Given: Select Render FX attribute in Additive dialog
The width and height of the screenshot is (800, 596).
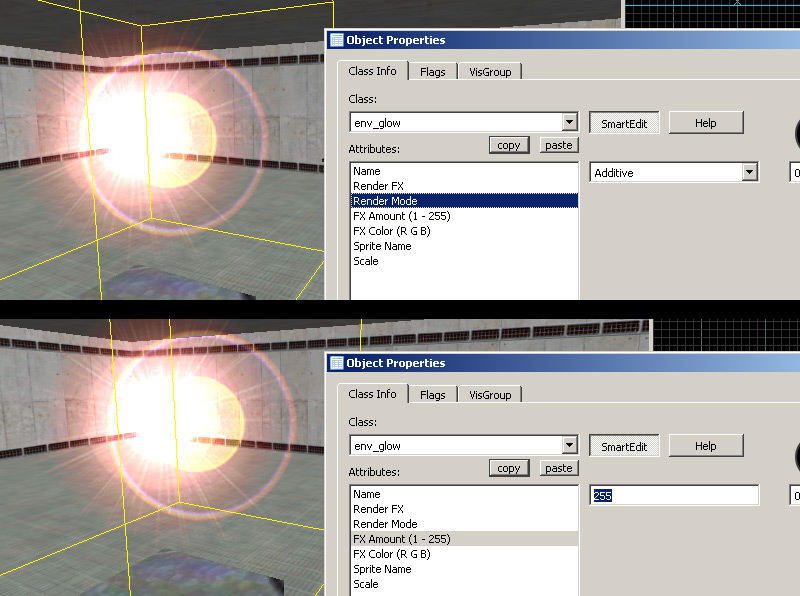Looking at the screenshot, I should coord(464,186).
